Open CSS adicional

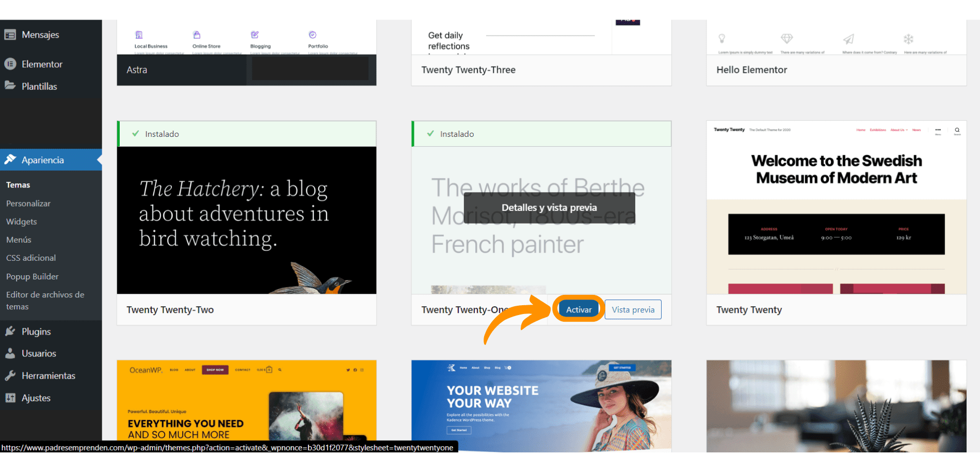point(31,258)
